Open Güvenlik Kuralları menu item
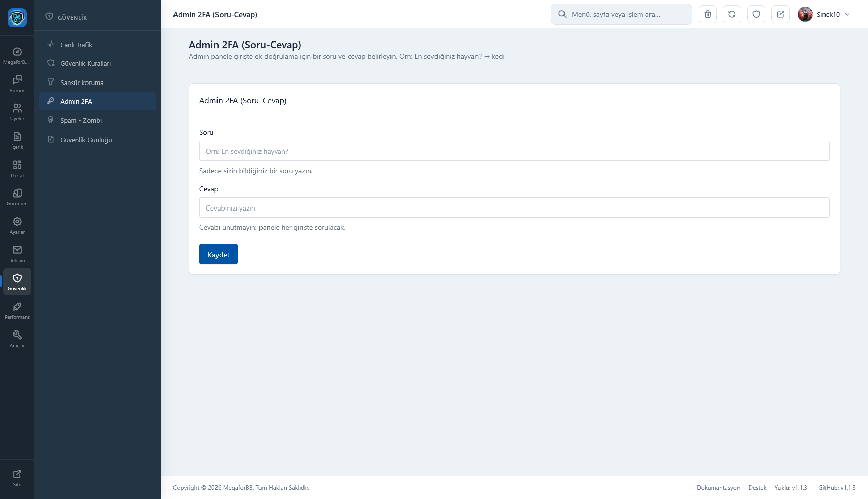Image resolution: width=868 pixels, height=499 pixels. (x=85, y=63)
